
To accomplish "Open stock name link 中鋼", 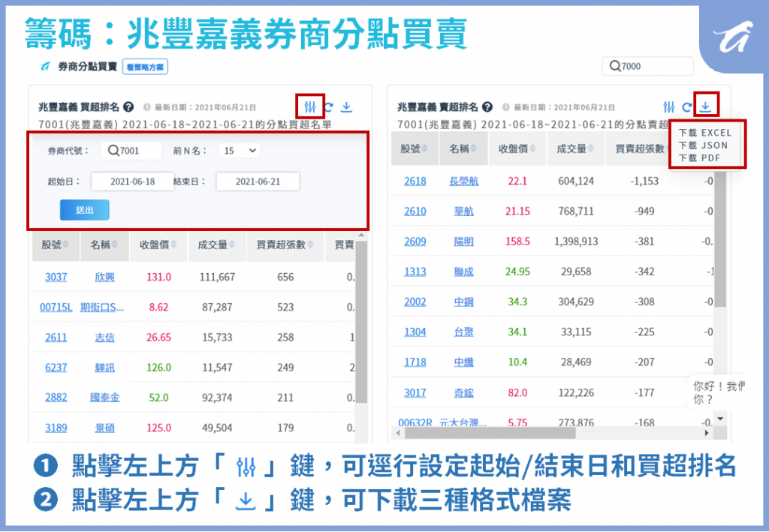I will [x=463, y=302].
